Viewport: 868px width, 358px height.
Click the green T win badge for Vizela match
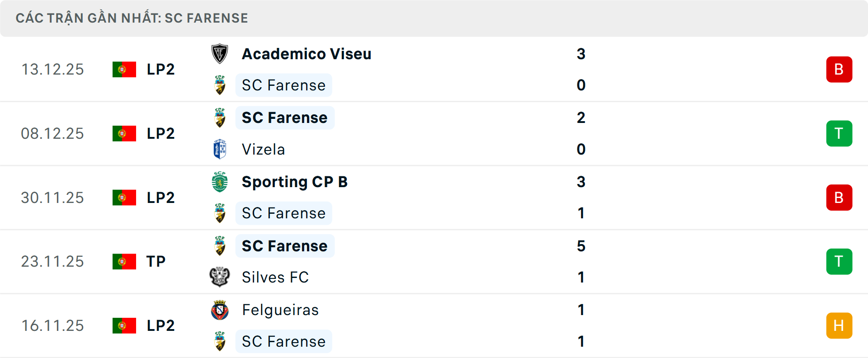839,133
